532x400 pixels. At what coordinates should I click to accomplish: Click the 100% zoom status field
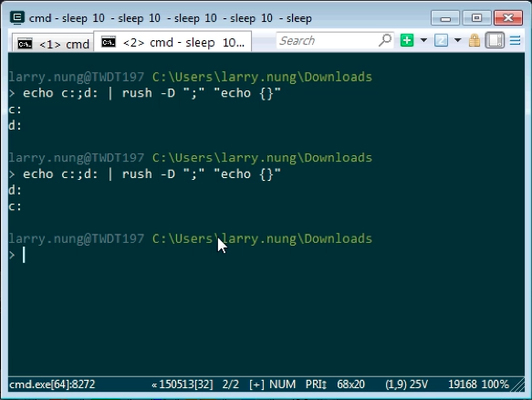pos(495,384)
